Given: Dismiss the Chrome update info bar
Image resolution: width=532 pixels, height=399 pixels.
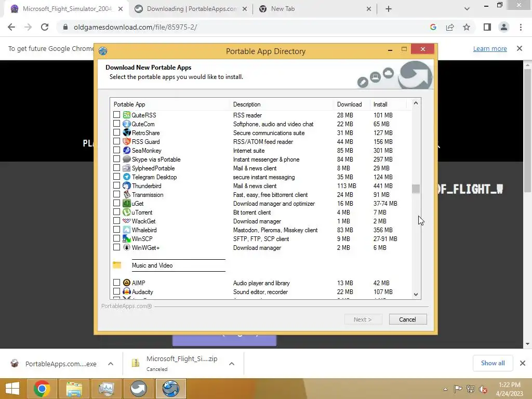Looking at the screenshot, I should [x=520, y=48].
